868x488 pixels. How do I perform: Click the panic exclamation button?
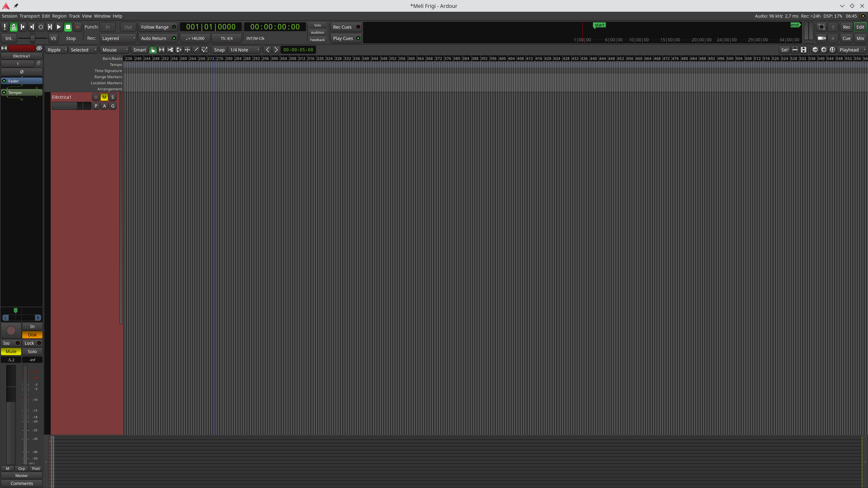tap(5, 27)
